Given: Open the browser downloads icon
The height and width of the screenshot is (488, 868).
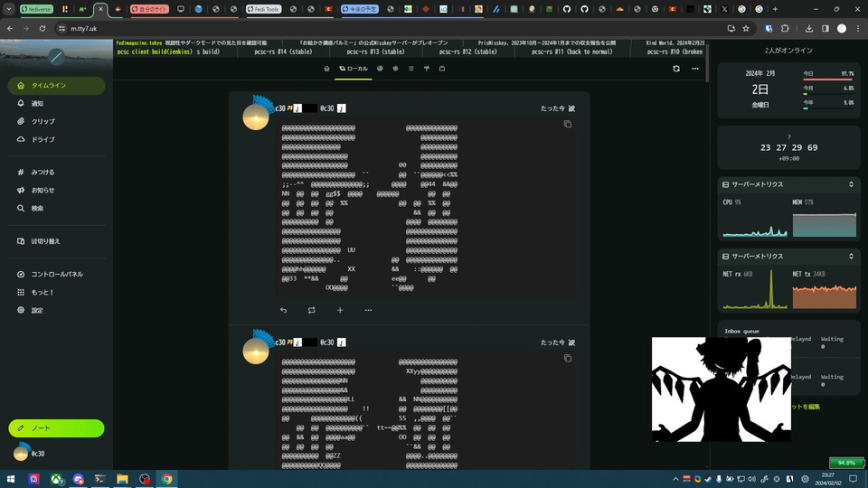Looking at the screenshot, I should 808,28.
